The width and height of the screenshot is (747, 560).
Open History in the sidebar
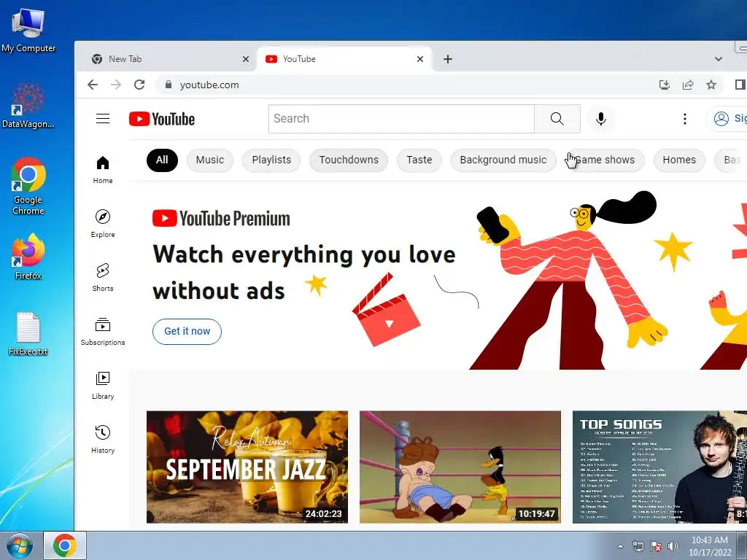point(102,439)
